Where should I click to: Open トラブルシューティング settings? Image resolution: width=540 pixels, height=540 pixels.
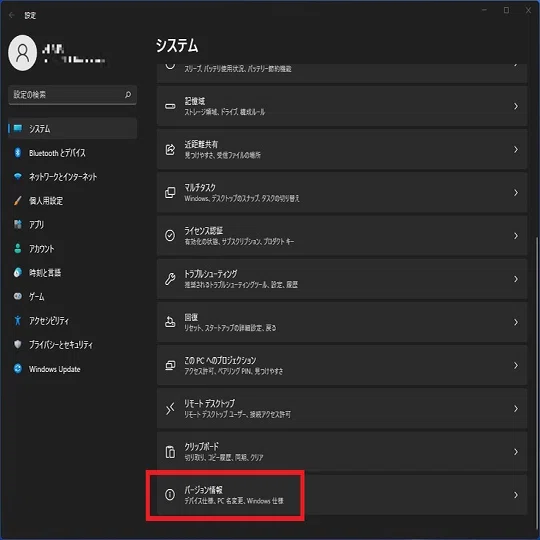[342, 279]
